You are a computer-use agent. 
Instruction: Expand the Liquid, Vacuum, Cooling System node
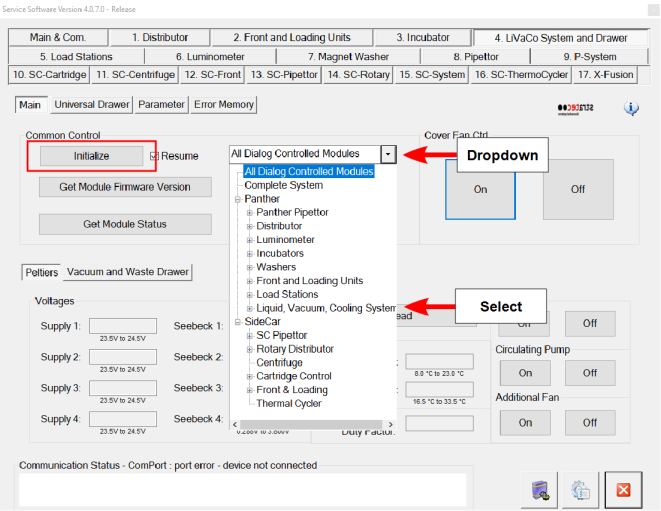[250, 308]
